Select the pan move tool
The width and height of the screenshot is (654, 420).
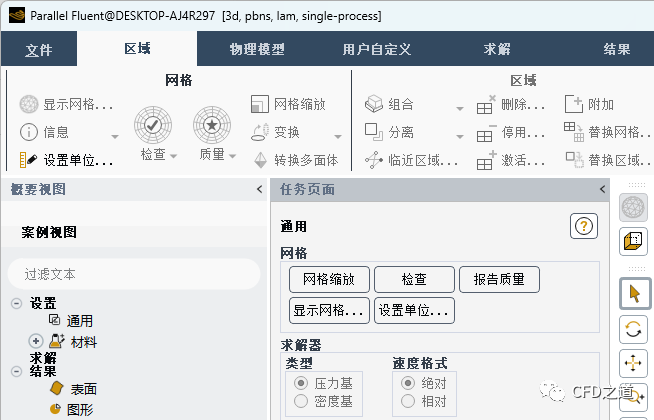click(633, 363)
